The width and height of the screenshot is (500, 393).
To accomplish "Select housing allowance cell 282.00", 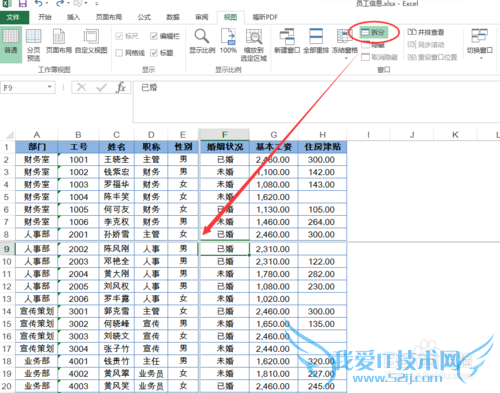I will click(x=322, y=274).
